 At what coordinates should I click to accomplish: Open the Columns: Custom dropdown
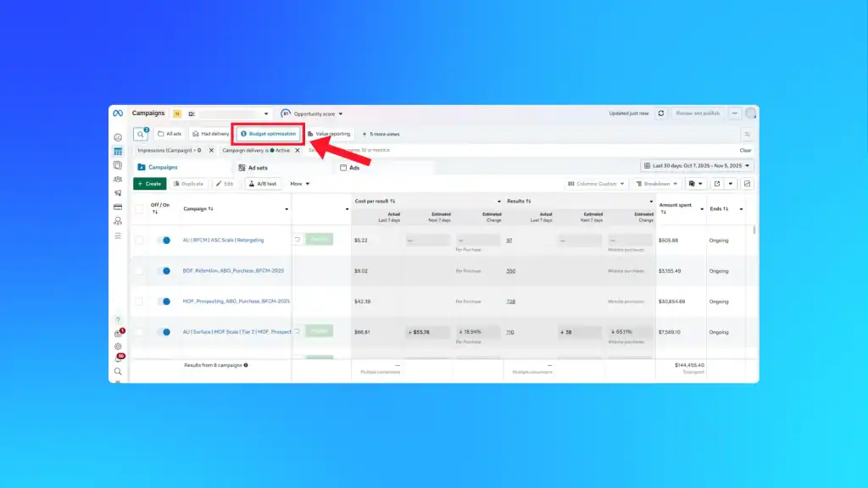coord(596,184)
